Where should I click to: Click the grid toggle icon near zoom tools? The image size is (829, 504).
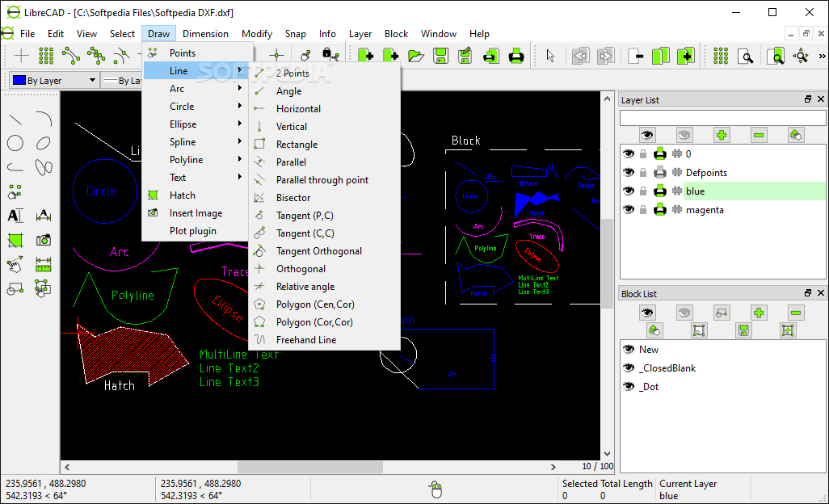point(721,55)
